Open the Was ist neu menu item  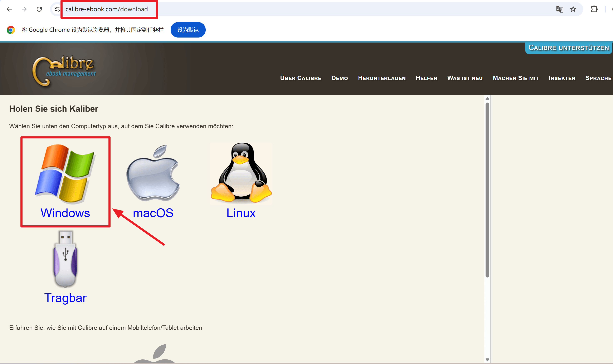click(465, 78)
